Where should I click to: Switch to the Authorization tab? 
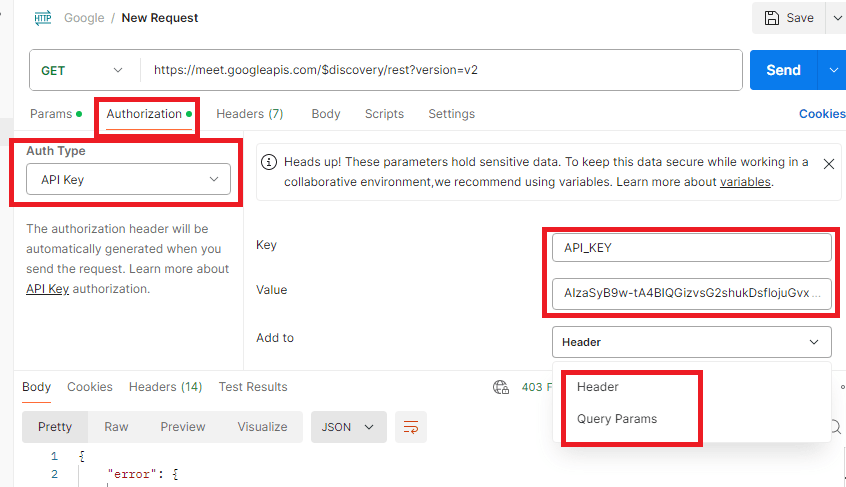coord(148,114)
